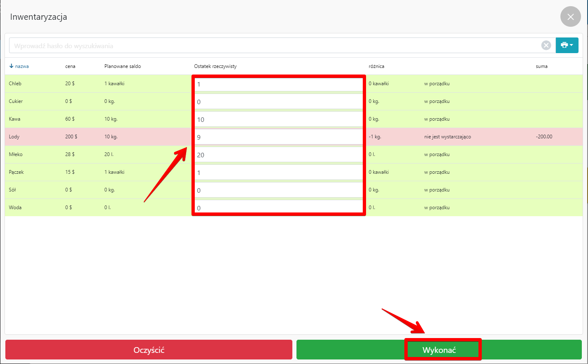Edit actual quantity for Kawa
The image size is (588, 364).
[x=278, y=120]
